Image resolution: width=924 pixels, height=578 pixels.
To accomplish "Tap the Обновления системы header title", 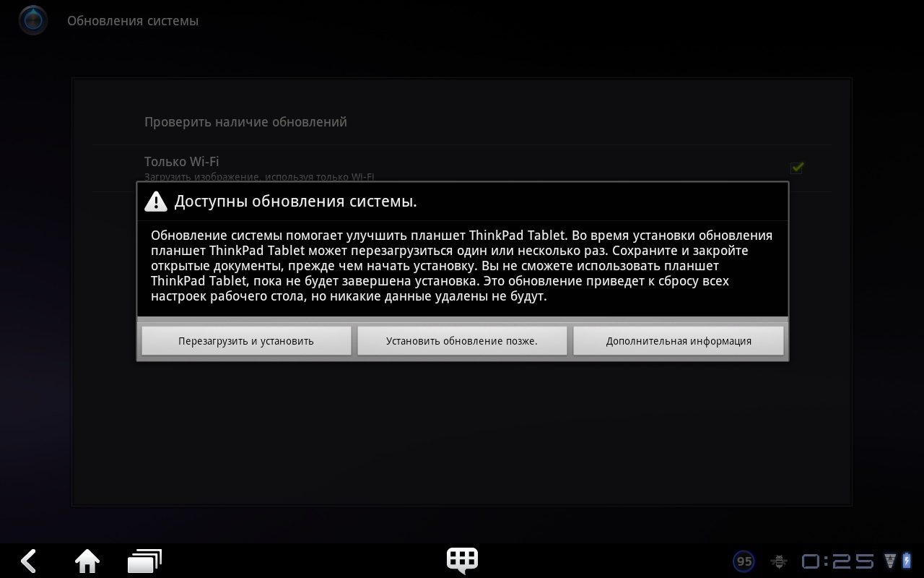I will coord(133,21).
